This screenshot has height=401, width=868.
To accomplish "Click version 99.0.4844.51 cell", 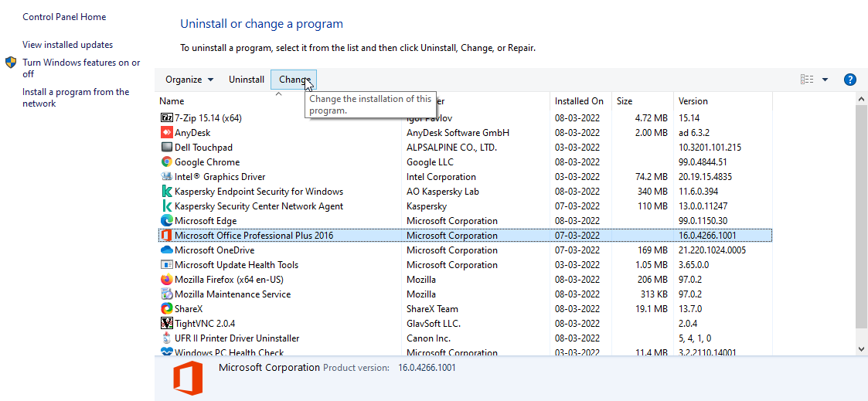I will click(703, 162).
